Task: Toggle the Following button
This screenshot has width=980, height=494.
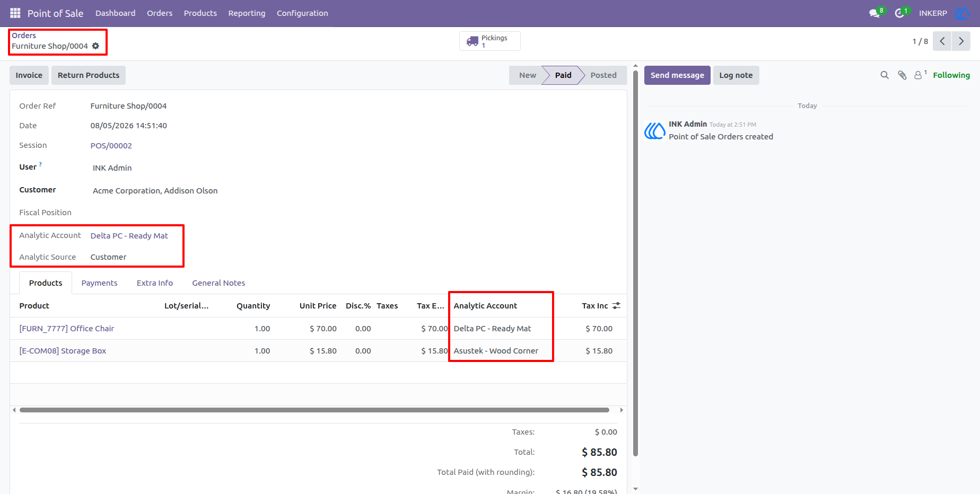Action: tap(951, 75)
